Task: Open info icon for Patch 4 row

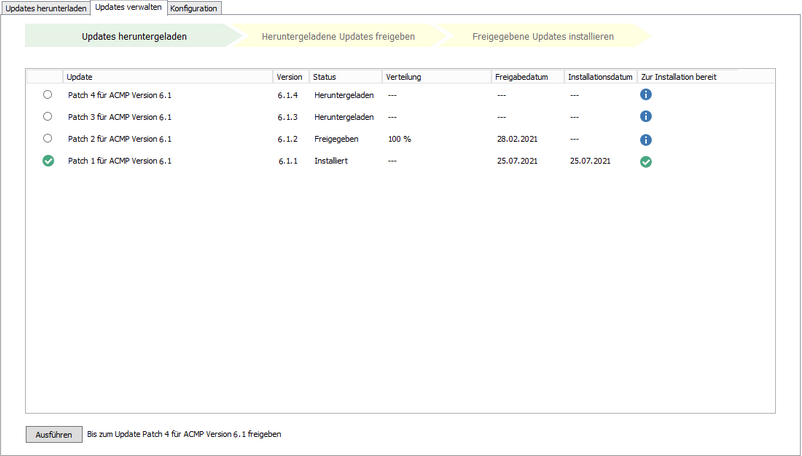Action: 646,95
